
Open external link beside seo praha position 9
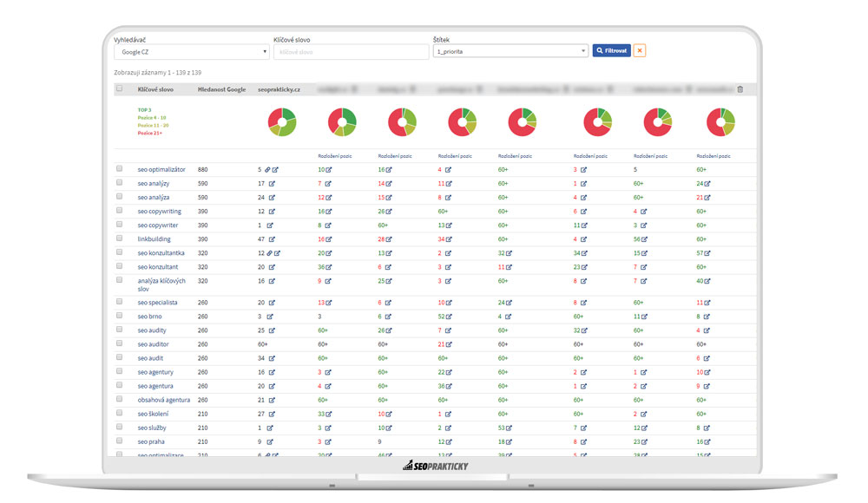pyautogui.click(x=270, y=442)
